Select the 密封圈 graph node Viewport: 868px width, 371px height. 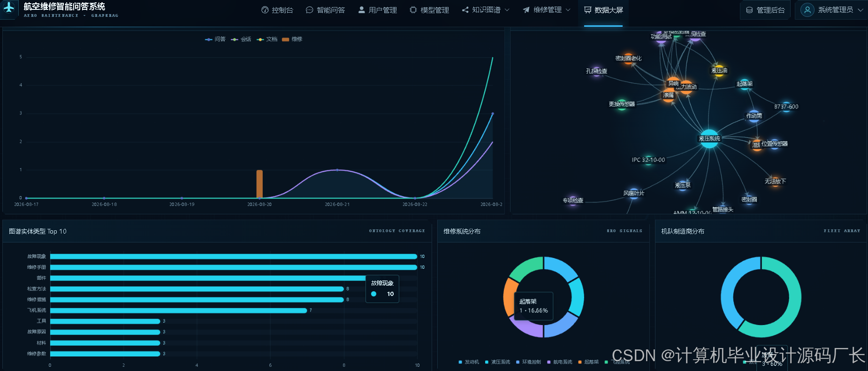pyautogui.click(x=749, y=199)
